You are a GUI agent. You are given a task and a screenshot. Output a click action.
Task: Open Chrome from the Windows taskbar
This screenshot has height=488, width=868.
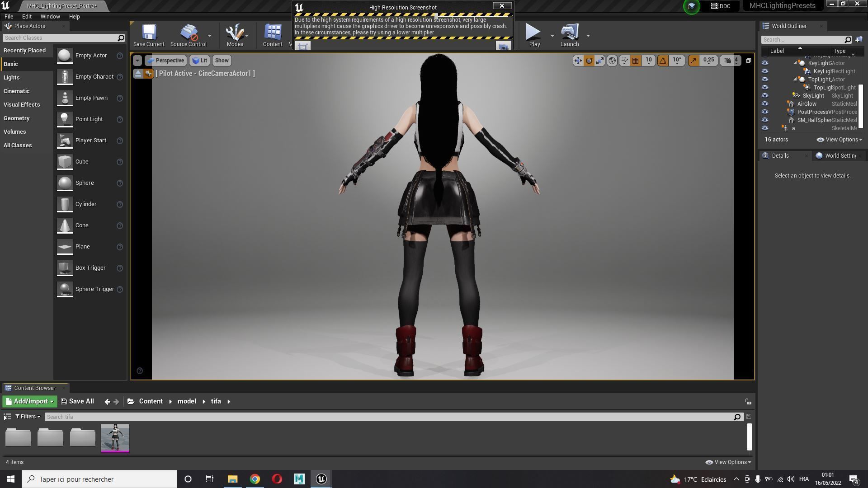pos(255,479)
